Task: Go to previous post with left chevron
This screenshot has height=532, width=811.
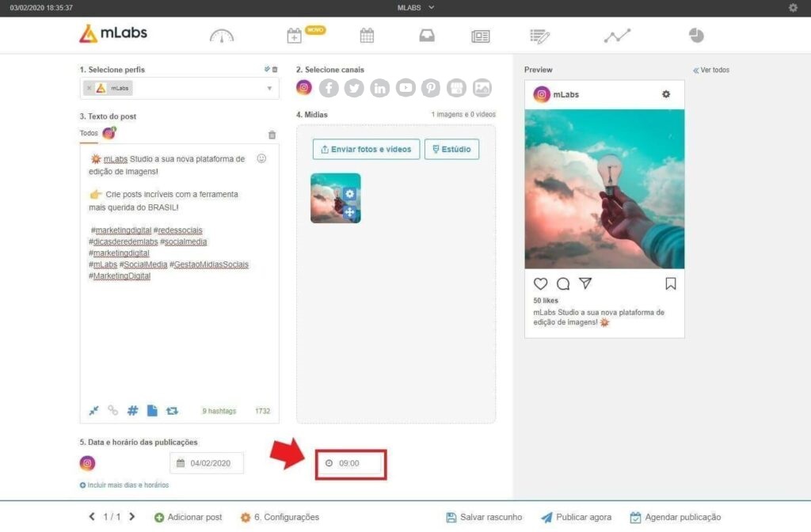Action: coord(92,516)
